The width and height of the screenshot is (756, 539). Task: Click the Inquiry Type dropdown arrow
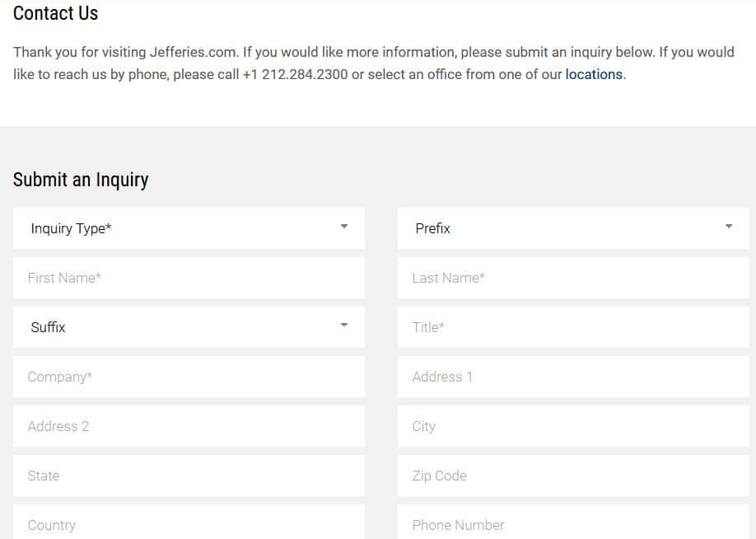point(344,227)
